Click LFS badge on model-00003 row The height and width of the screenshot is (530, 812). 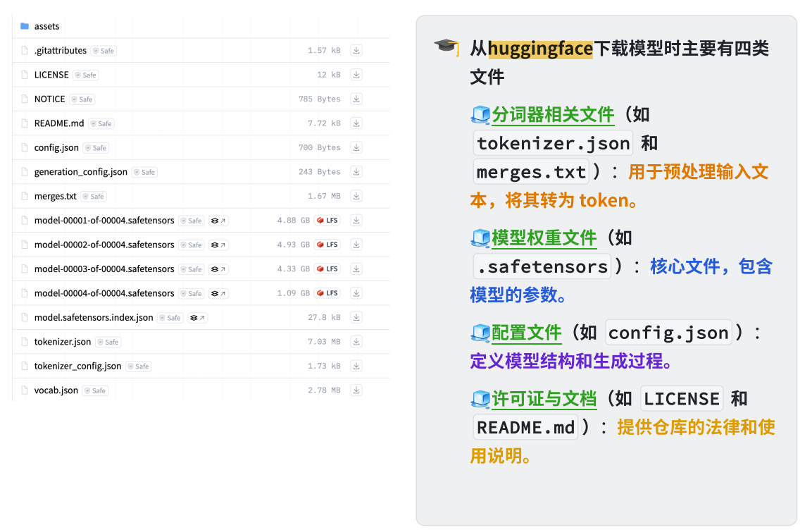click(x=327, y=269)
